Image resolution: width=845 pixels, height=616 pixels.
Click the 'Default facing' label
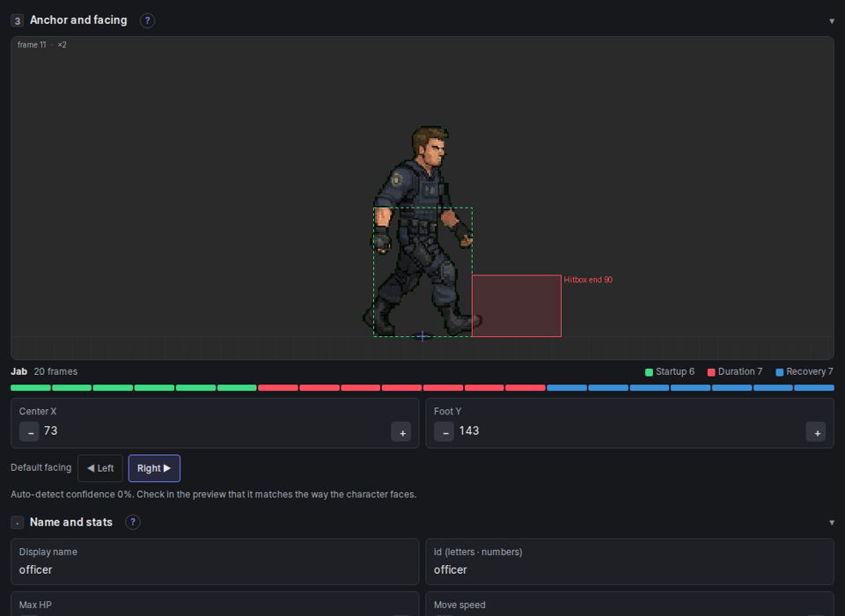[x=41, y=467]
